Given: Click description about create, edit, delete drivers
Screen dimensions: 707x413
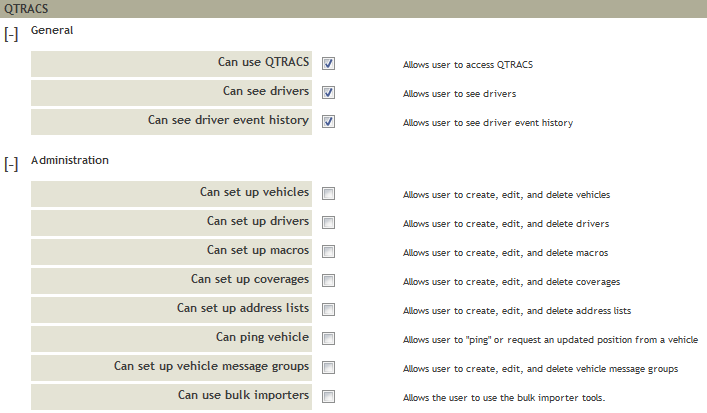Looking at the screenshot, I should 506,224.
